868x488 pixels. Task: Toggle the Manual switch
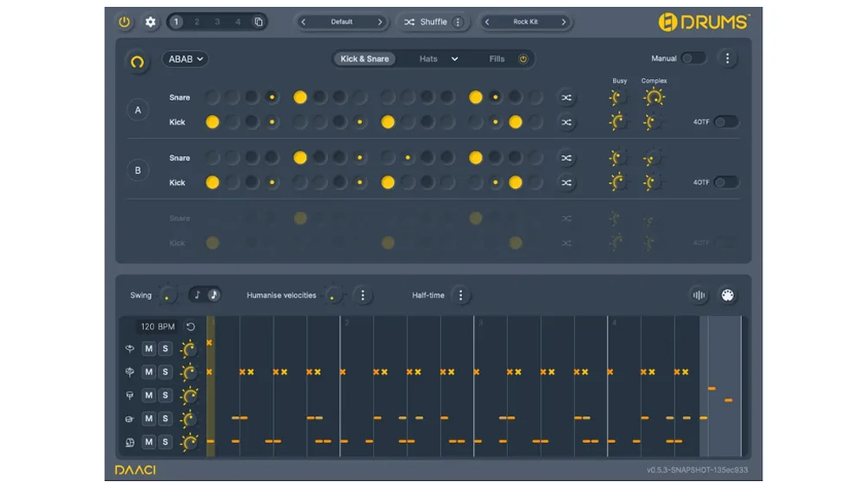coord(693,58)
